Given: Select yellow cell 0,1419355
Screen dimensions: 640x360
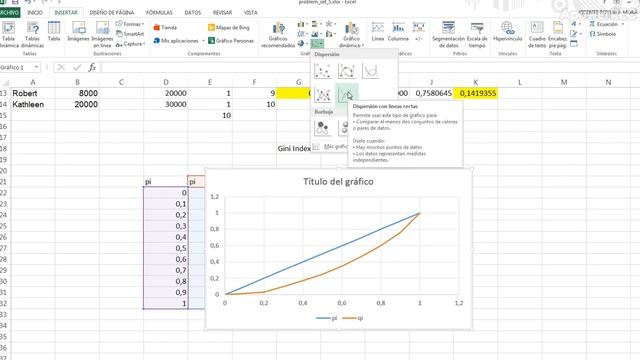Looking at the screenshot, I should pos(476,93).
